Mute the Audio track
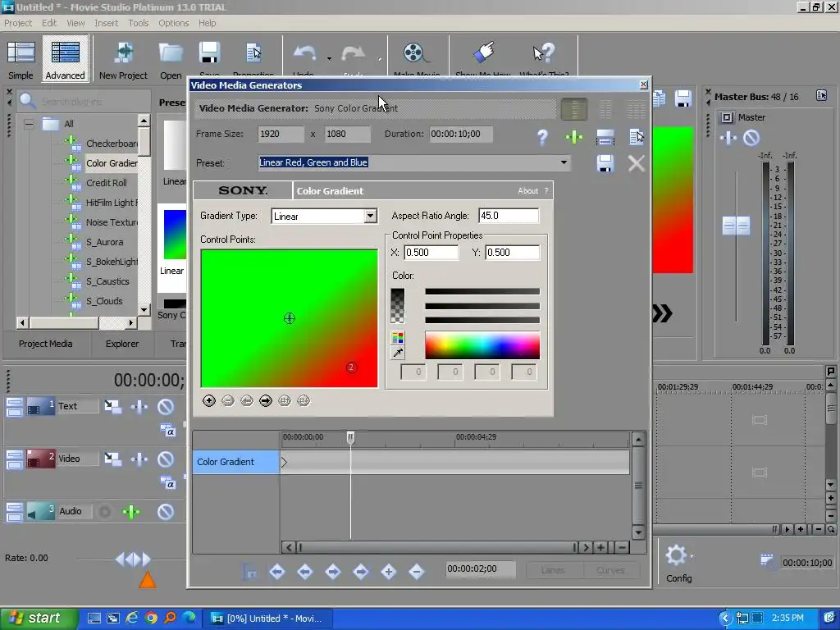 coord(166,512)
